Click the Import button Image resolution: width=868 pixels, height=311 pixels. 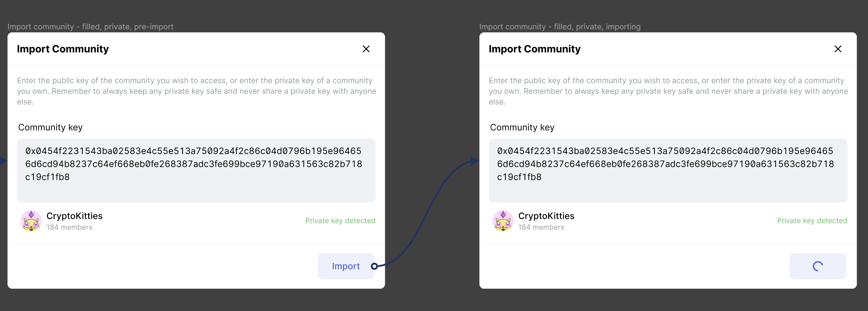click(346, 266)
